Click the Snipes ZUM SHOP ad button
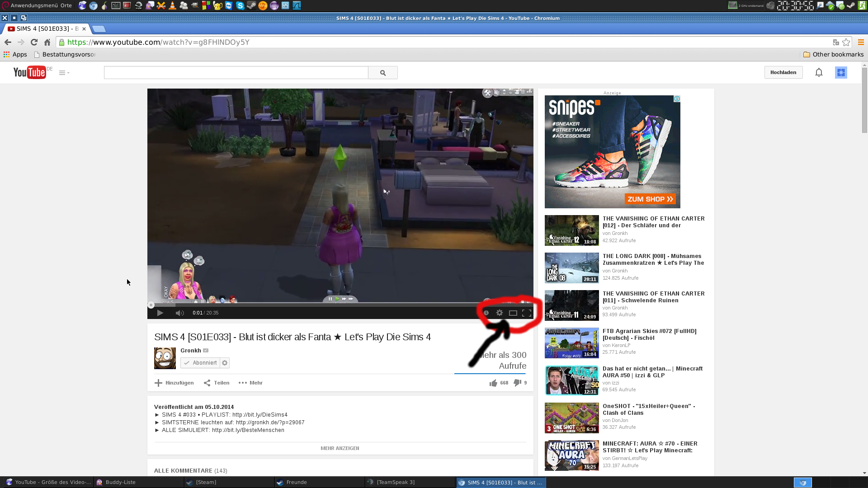868x488 pixels. point(650,199)
